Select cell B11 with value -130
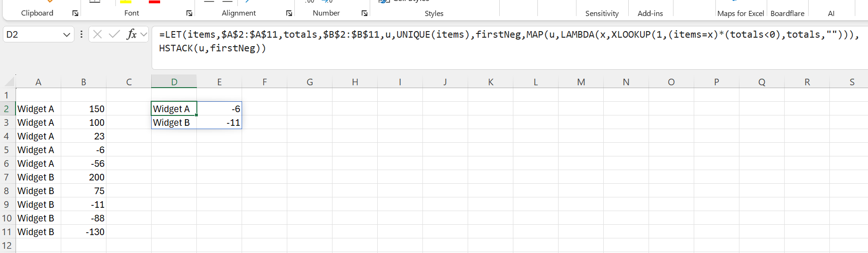The image size is (868, 253). [x=84, y=232]
